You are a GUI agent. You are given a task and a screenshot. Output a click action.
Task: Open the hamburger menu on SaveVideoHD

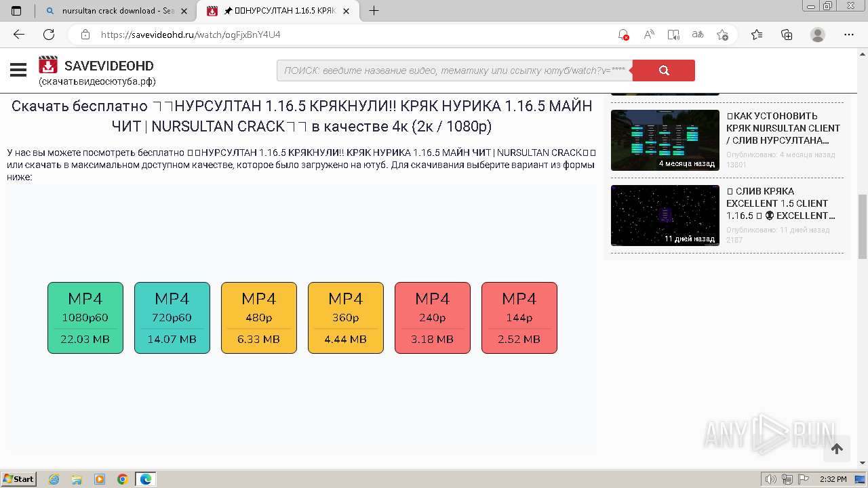(18, 70)
